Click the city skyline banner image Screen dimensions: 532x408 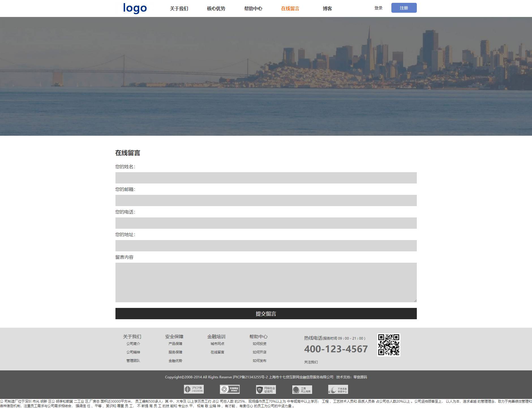(x=266, y=76)
